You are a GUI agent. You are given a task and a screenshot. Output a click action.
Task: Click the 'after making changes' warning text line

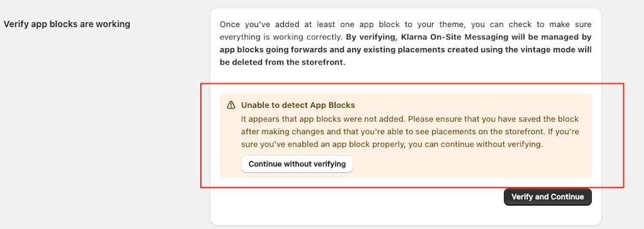click(x=410, y=132)
